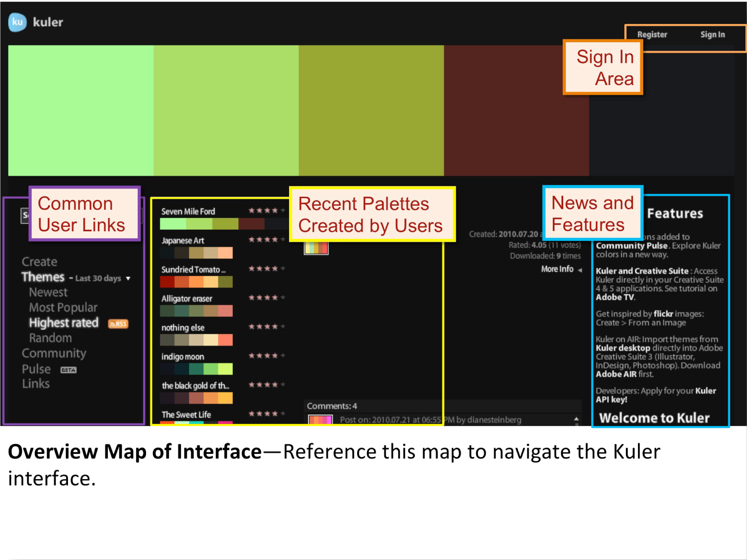Select the olive green large color swatch

pos(371,110)
